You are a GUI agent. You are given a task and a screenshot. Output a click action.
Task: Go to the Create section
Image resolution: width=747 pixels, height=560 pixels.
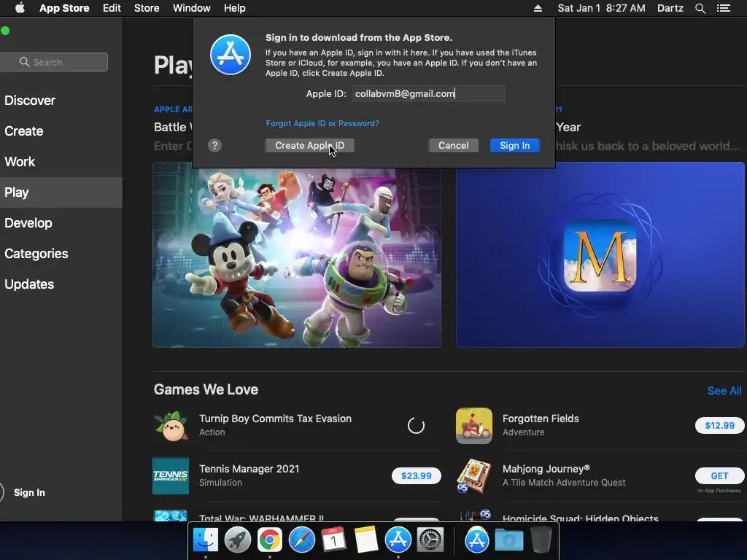point(24,131)
